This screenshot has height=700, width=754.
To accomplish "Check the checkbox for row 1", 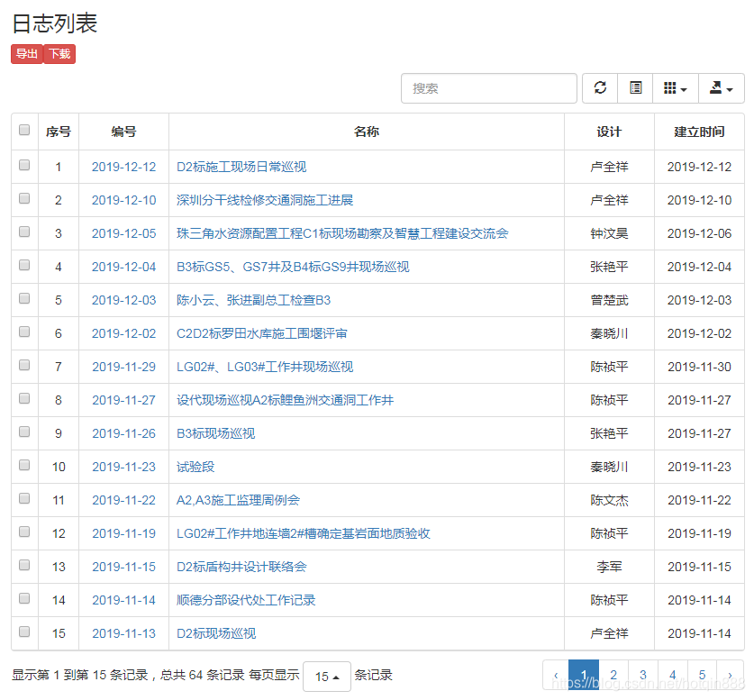I will [x=23, y=167].
